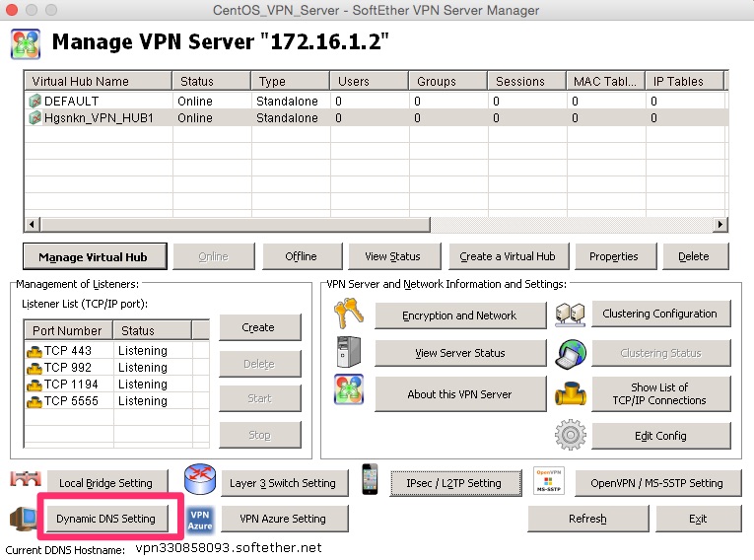Click the View Status button

(x=394, y=256)
